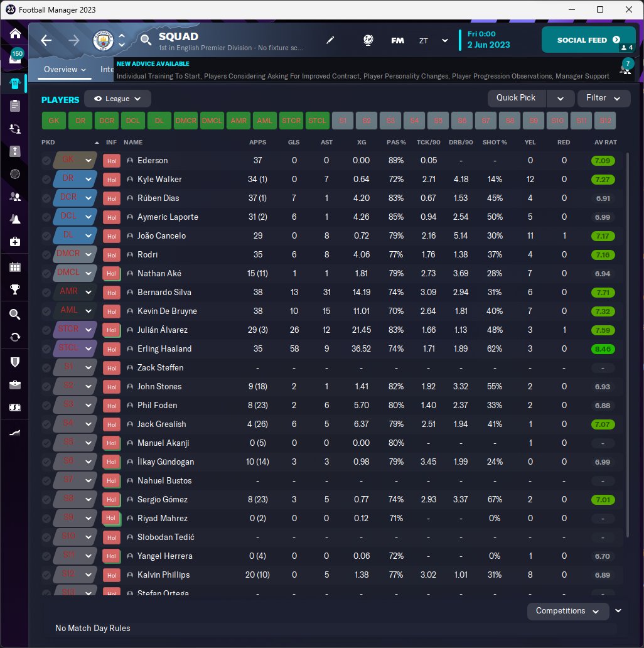
Task: Collapse panel with chevron beside Competitions
Action: [618, 611]
